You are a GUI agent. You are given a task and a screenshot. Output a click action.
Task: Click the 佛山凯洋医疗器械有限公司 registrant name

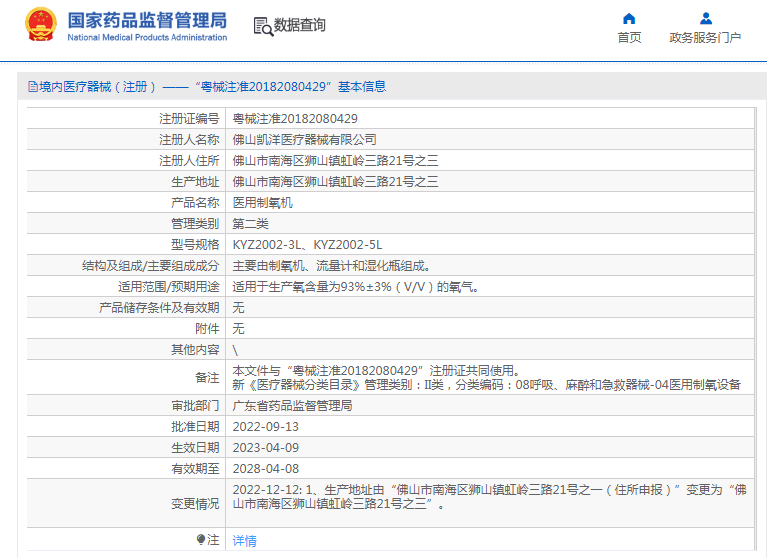304,140
